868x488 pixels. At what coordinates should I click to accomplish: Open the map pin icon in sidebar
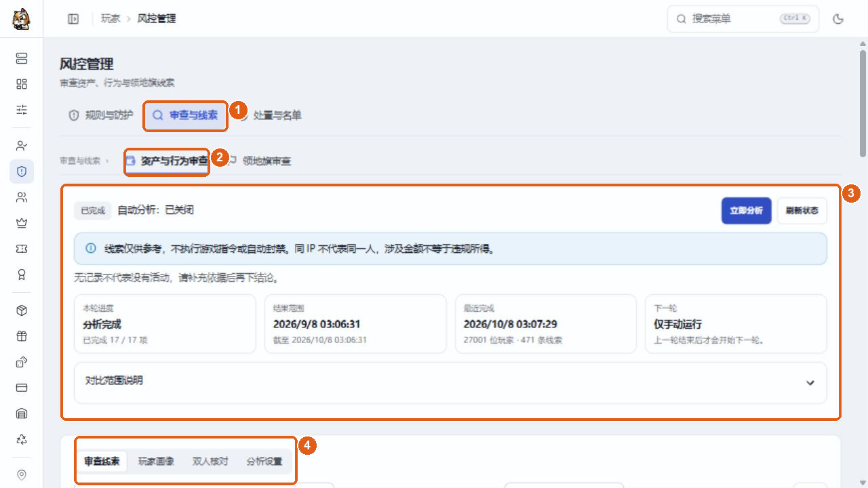click(x=22, y=475)
